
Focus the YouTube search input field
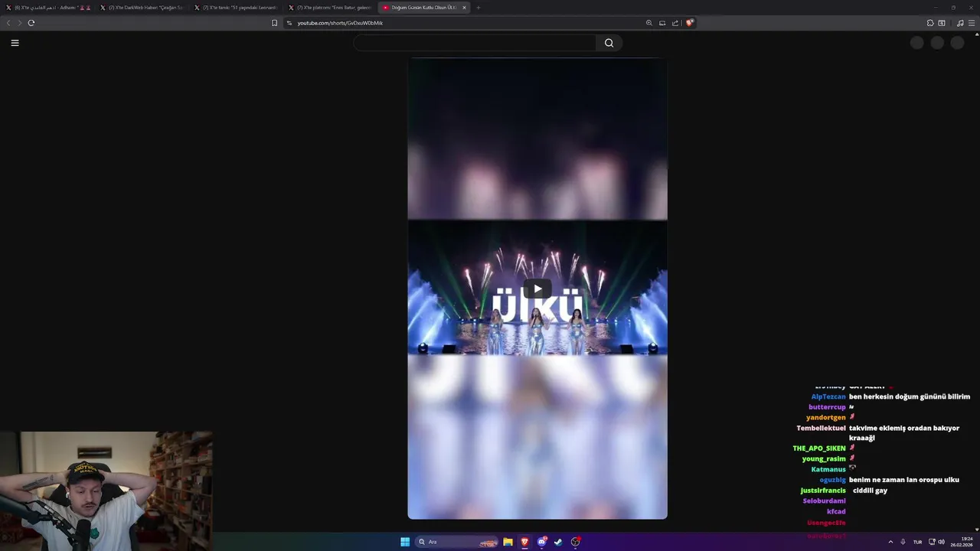475,43
